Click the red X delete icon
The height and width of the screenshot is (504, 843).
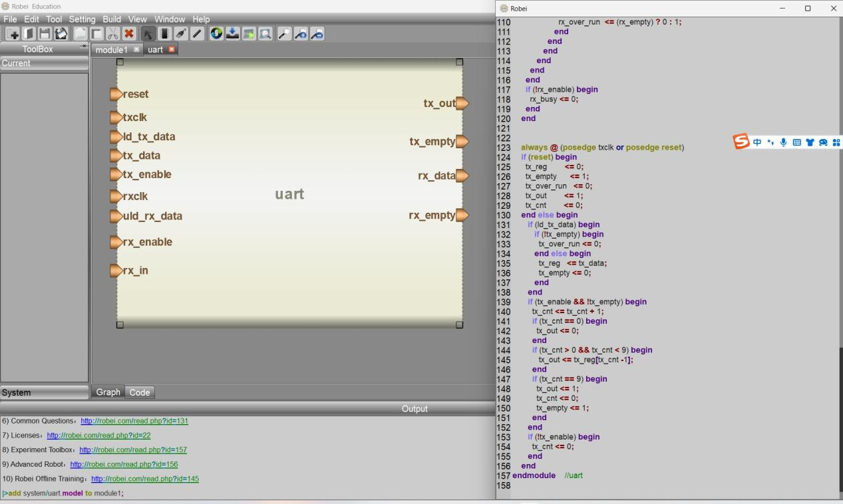129,34
